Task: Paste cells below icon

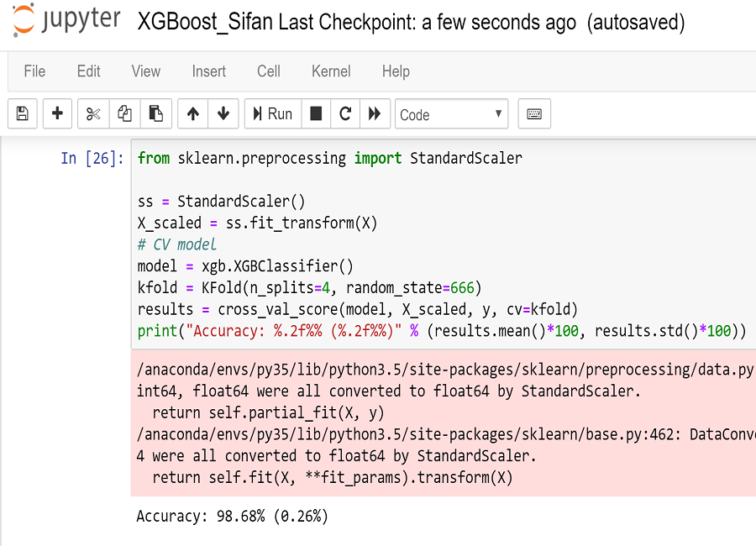Action: pos(155,114)
